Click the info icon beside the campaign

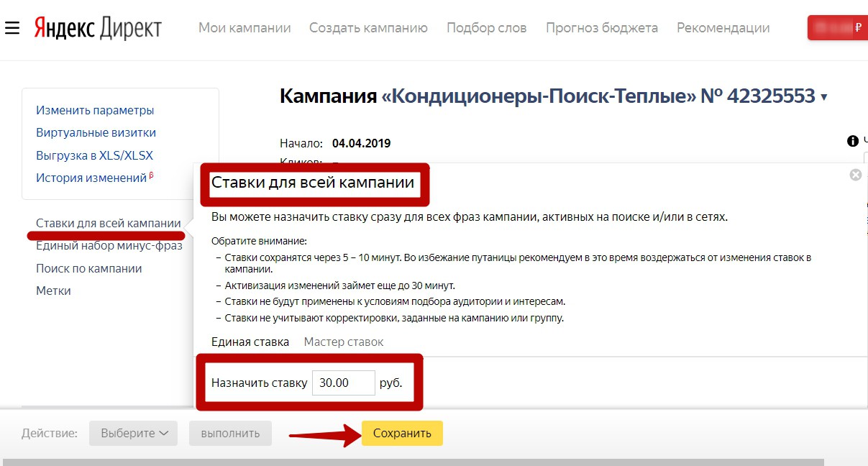[x=853, y=141]
